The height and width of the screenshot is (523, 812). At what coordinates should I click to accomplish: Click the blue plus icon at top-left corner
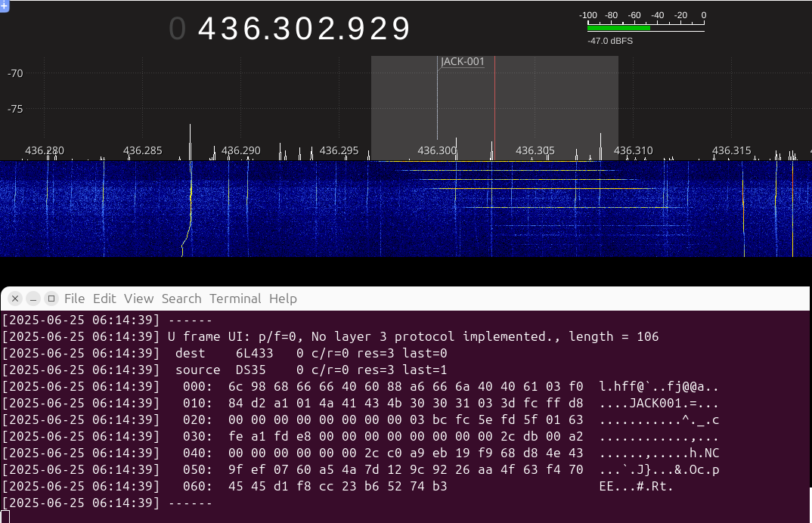tap(4, 6)
